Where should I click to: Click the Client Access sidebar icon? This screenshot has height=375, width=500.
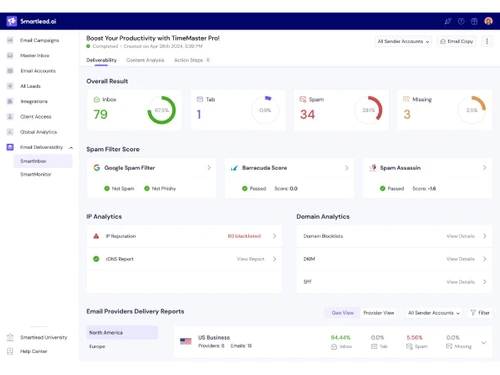tap(10, 117)
